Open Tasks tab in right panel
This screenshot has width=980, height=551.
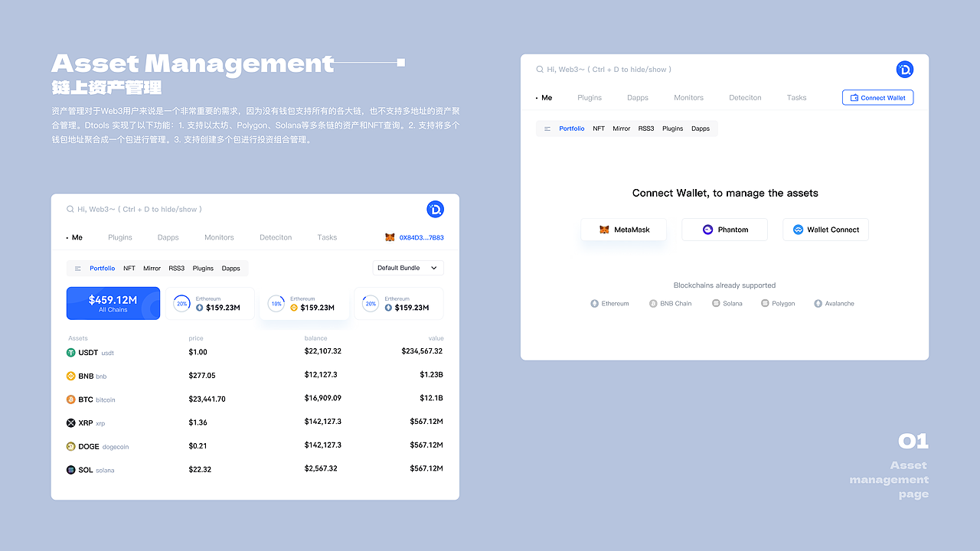(x=797, y=98)
